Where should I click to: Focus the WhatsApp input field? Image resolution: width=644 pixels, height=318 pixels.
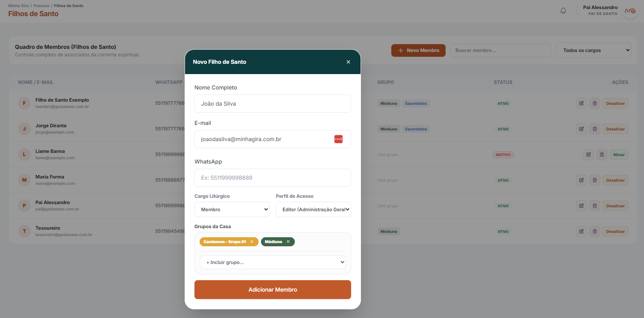point(273,178)
